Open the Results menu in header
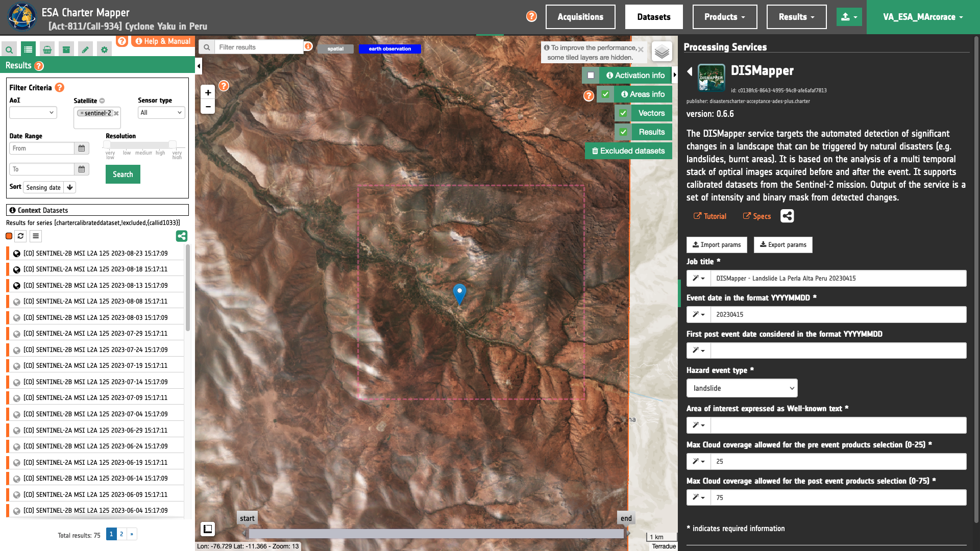980x551 pixels. 796,17
